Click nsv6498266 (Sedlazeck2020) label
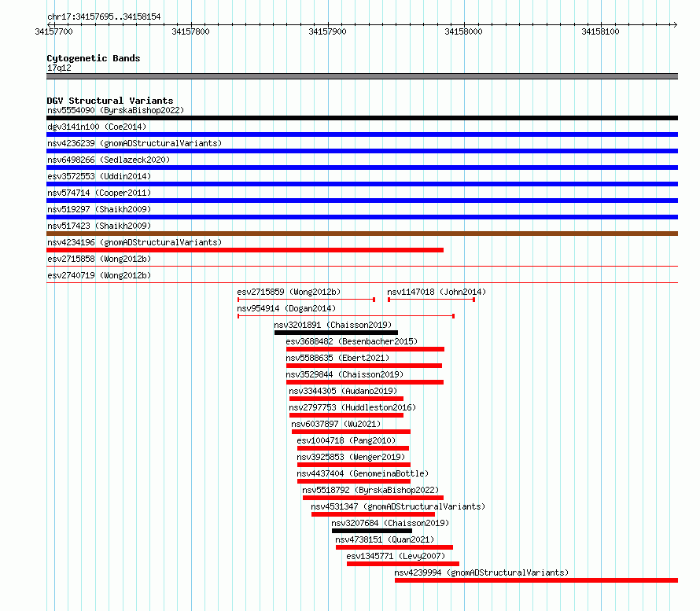700x611 pixels. tap(109, 160)
